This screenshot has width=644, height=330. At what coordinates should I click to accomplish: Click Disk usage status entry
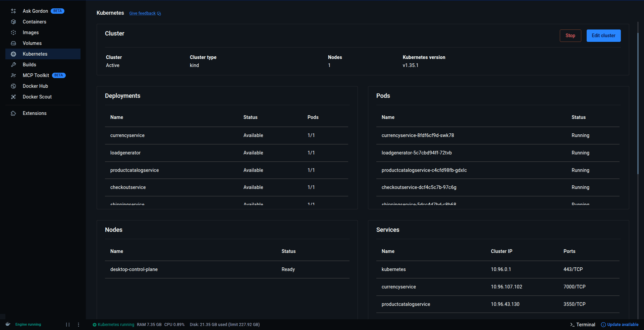[x=225, y=325]
